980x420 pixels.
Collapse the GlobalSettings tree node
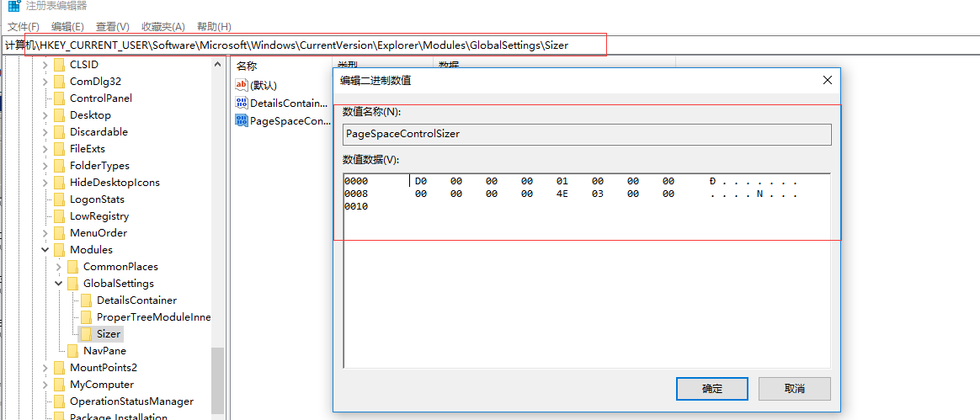tap(58, 284)
